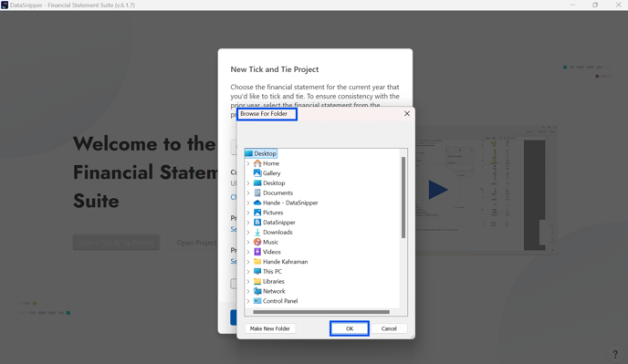Select the Hande - DataSnipper label
This screenshot has height=364, width=628.
290,203
